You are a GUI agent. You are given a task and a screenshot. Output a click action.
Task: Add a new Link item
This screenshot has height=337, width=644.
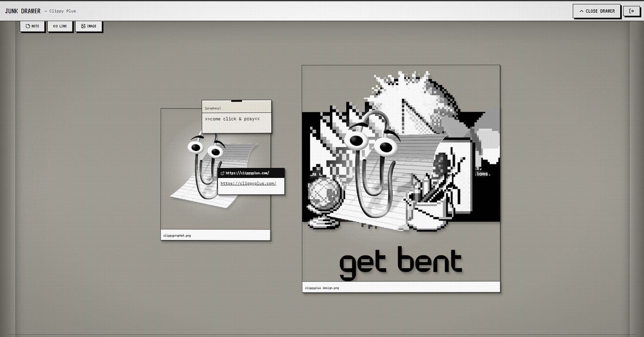(60, 26)
